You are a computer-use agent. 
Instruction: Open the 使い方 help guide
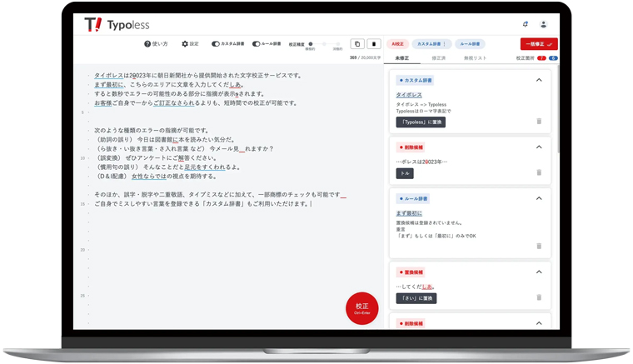156,44
